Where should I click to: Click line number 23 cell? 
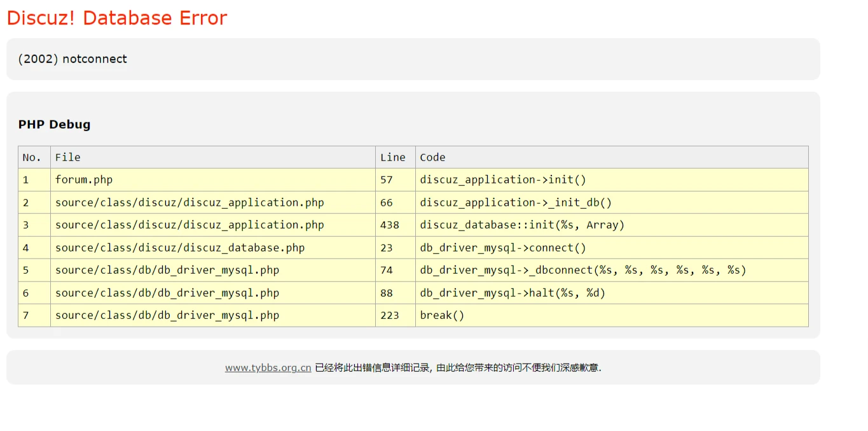pos(396,248)
